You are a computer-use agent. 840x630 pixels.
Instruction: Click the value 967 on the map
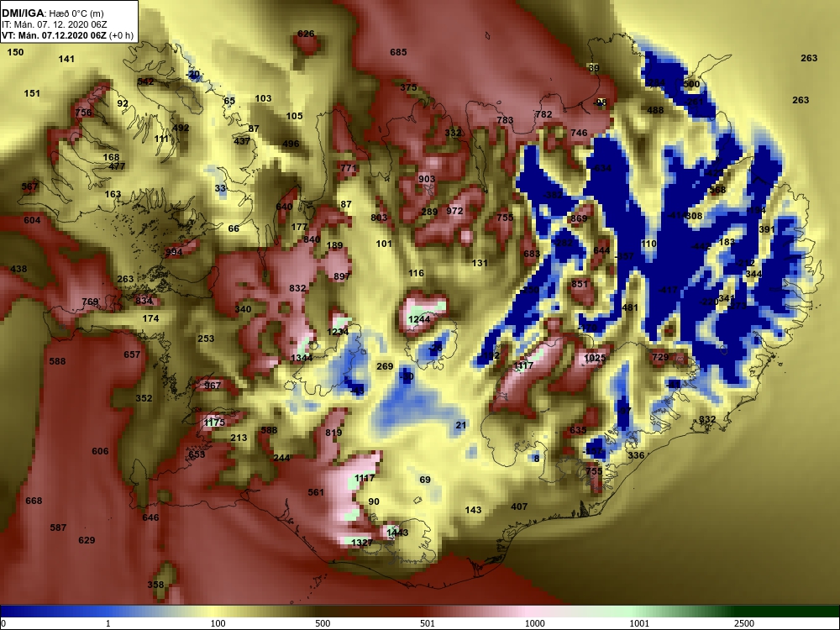click(x=213, y=386)
